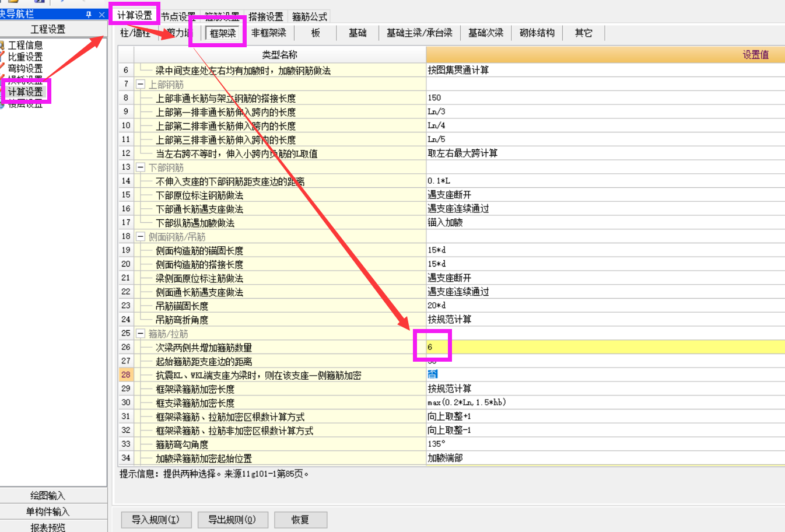Screen dimensions: 785x532
Task: Open the 报表预览 navigation section
Action: (x=48, y=527)
